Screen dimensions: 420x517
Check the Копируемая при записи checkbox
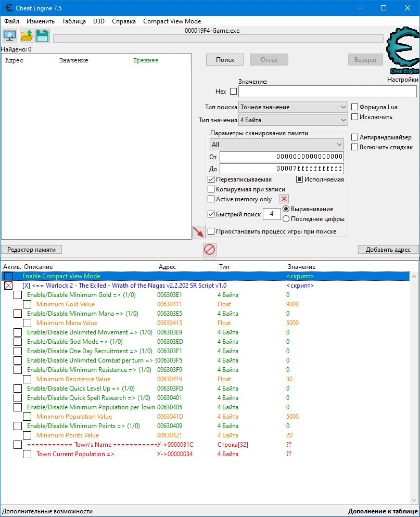(x=211, y=189)
